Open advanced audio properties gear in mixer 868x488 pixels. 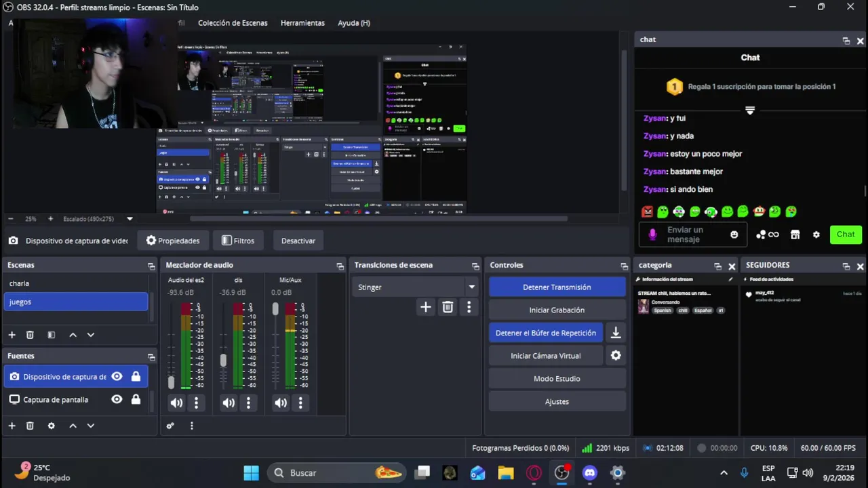point(170,426)
